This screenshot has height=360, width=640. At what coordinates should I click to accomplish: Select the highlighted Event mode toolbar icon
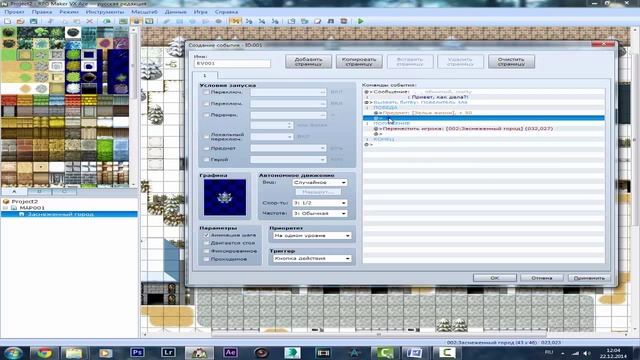(x=136, y=21)
